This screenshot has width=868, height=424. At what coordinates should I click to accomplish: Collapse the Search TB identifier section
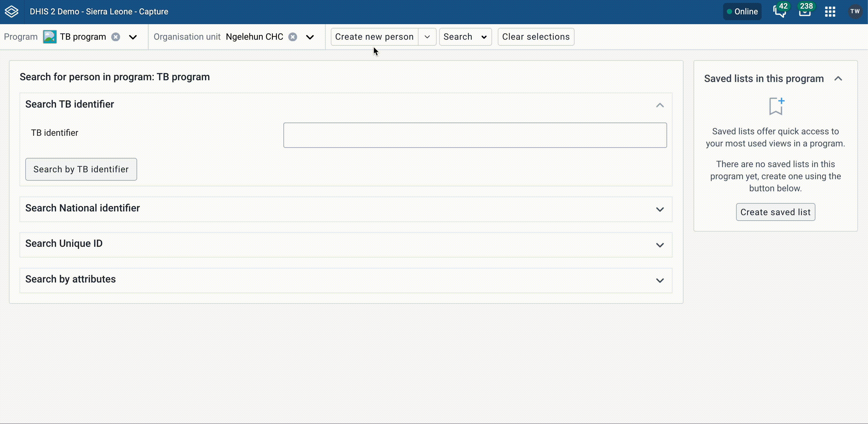coord(660,105)
